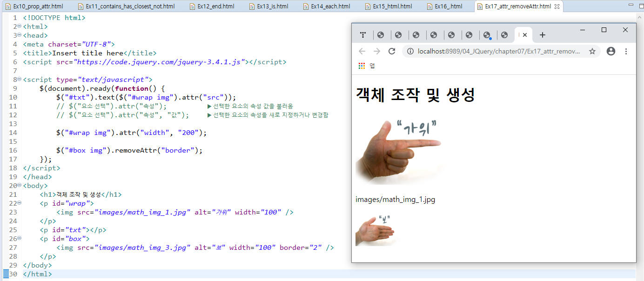Reload the page in the Chrome window

click(392, 51)
